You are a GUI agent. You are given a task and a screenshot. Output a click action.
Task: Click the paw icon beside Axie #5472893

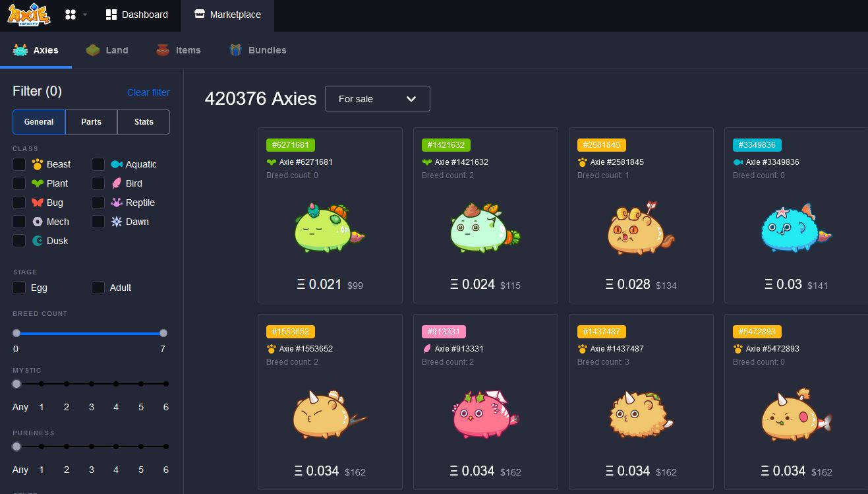738,349
